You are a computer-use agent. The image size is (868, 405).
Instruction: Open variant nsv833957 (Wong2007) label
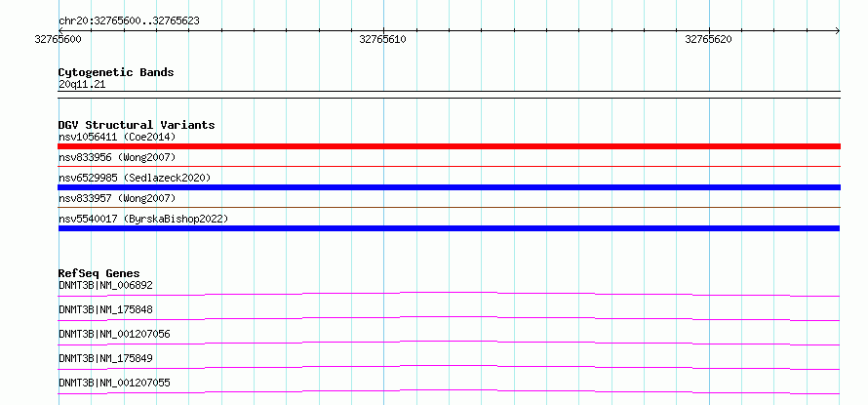(117, 198)
